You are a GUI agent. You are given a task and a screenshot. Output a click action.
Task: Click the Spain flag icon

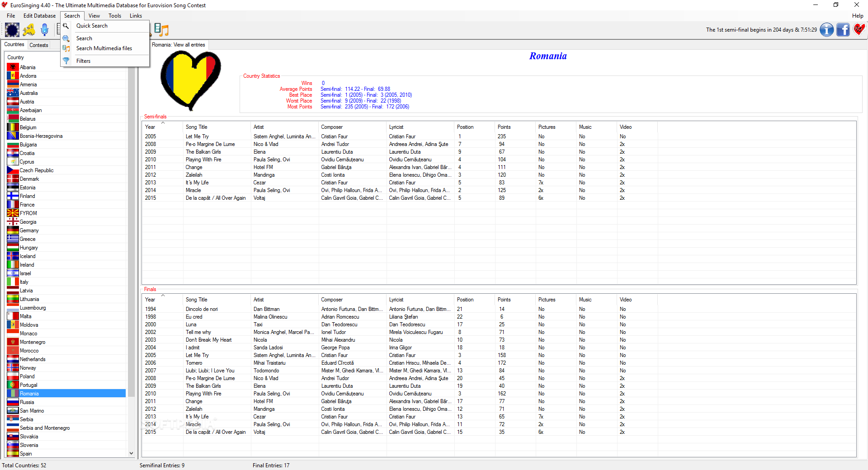click(x=13, y=454)
